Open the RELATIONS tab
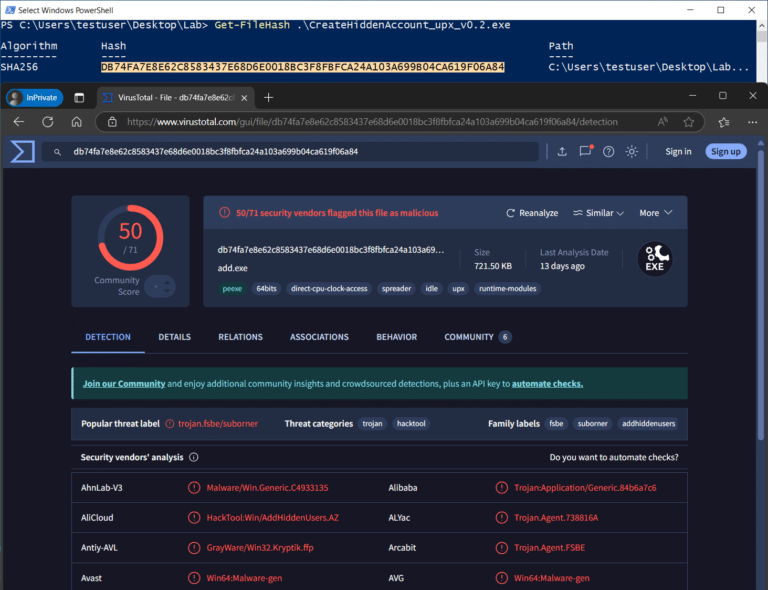768x590 pixels. [x=240, y=337]
